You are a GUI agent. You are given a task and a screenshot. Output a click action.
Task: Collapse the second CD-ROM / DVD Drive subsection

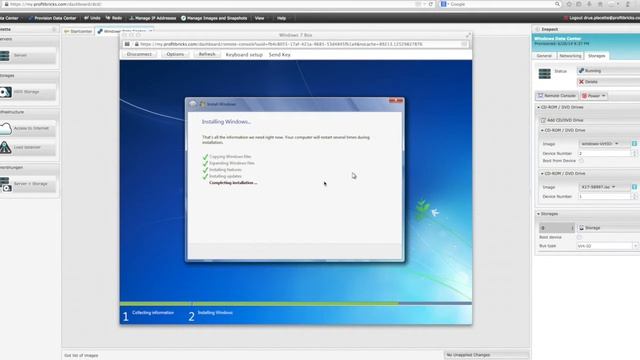point(542,173)
